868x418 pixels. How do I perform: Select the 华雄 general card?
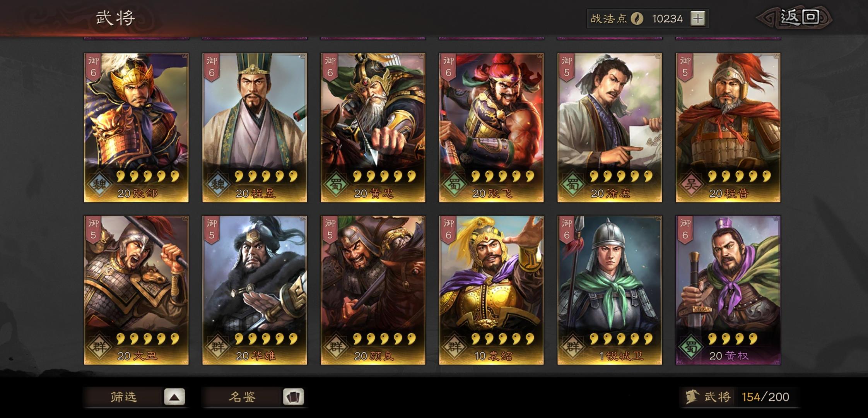tap(255, 290)
